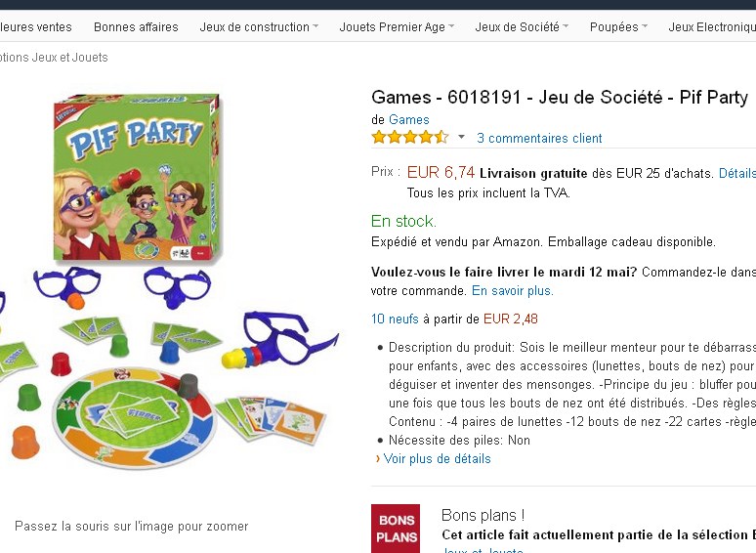This screenshot has width=756, height=553.
Task: Click the star rating icon
Action: pos(409,138)
